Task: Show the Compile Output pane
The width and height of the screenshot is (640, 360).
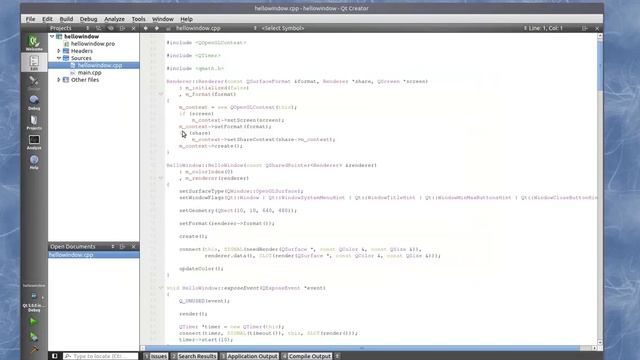Action: pos(307,356)
